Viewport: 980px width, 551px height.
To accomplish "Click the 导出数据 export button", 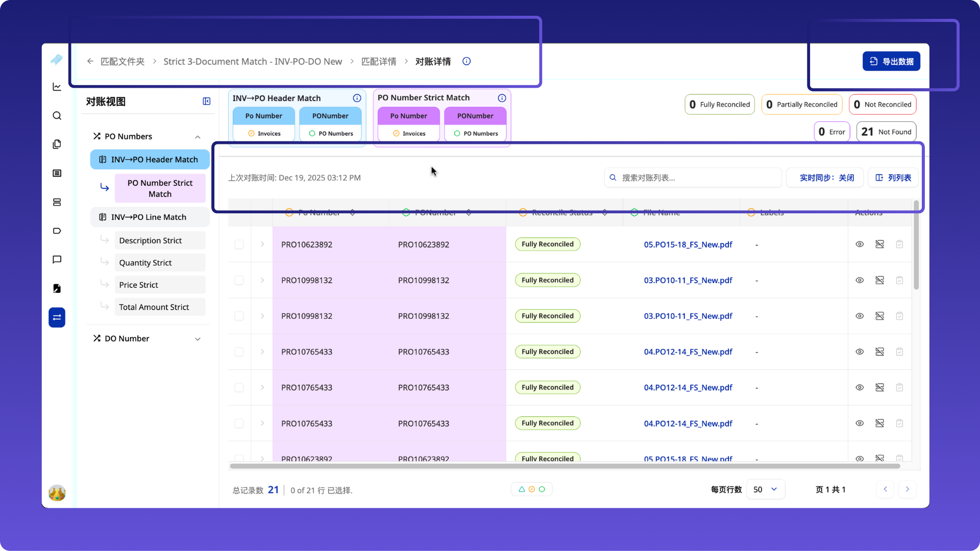I will click(x=891, y=61).
